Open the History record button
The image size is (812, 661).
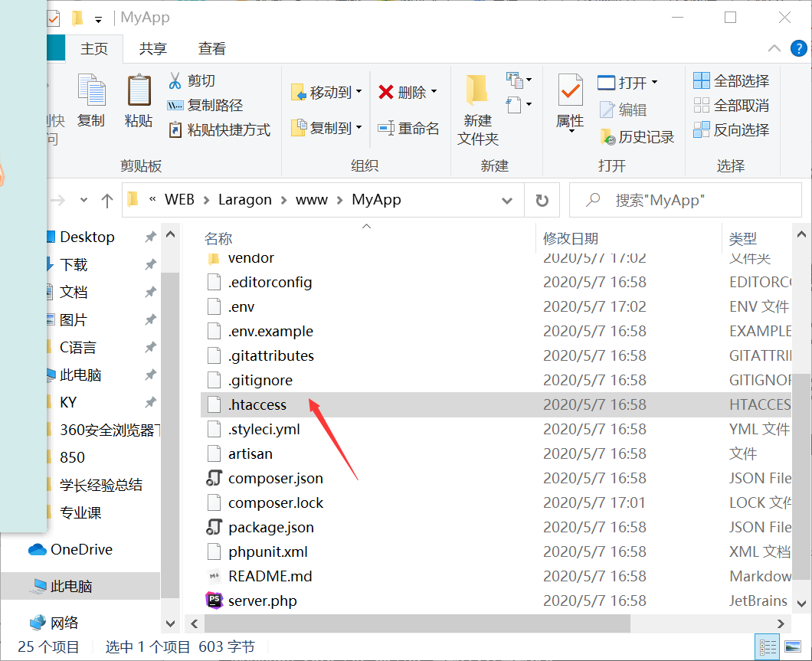637,137
